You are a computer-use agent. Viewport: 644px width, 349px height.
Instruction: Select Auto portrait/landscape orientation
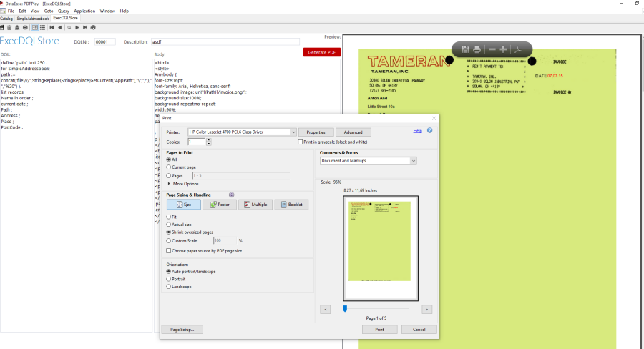click(x=168, y=271)
